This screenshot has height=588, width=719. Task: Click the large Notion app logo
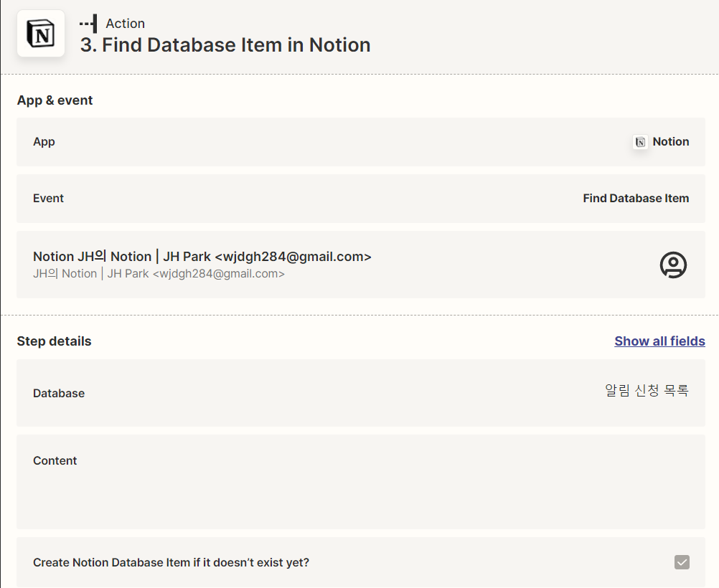(x=41, y=34)
